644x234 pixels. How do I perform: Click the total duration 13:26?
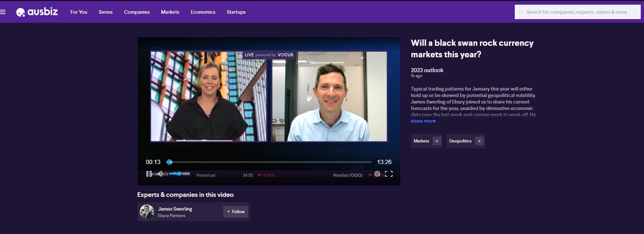[384, 162]
